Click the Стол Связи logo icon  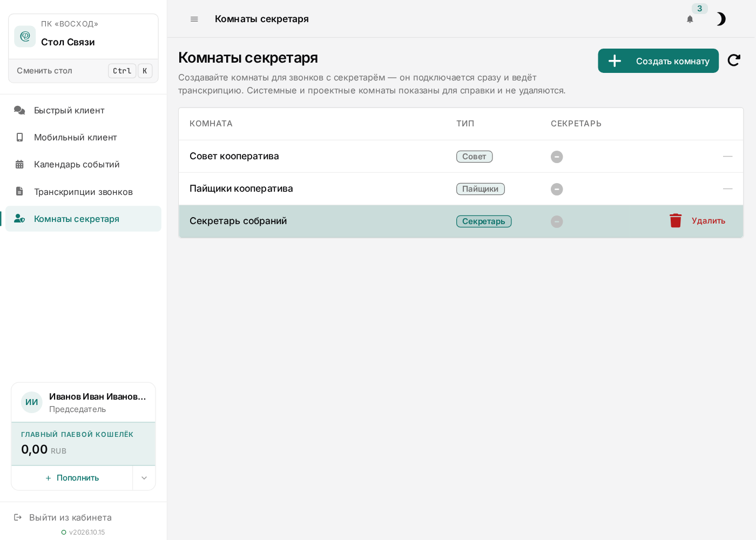pos(25,36)
